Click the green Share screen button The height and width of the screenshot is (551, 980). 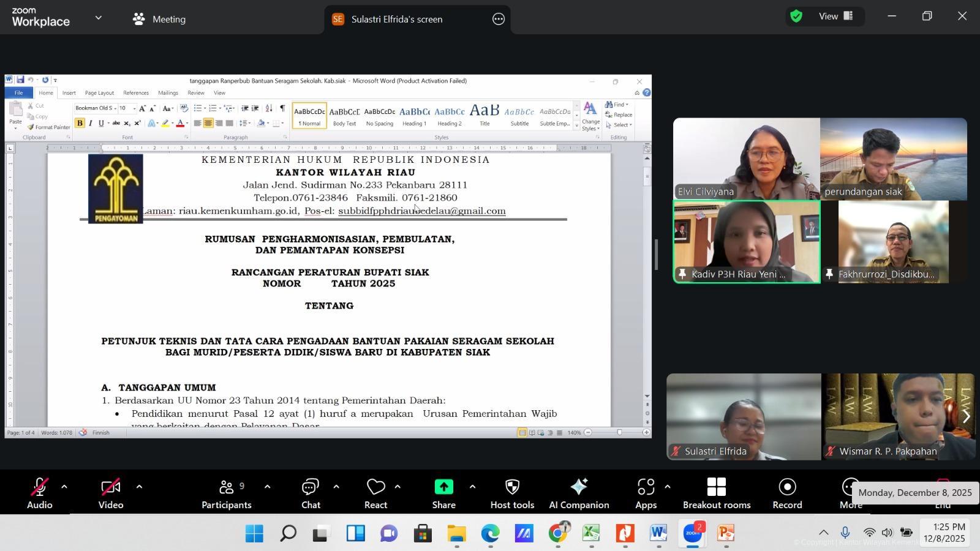click(x=443, y=493)
